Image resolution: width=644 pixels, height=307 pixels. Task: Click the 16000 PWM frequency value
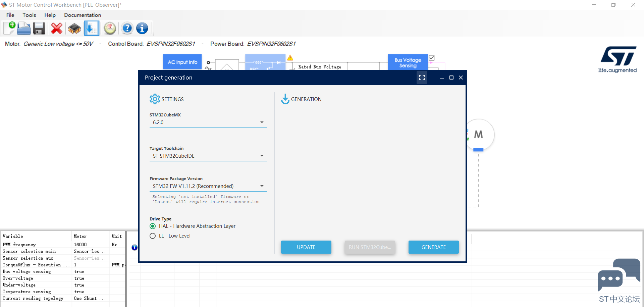[80, 245]
